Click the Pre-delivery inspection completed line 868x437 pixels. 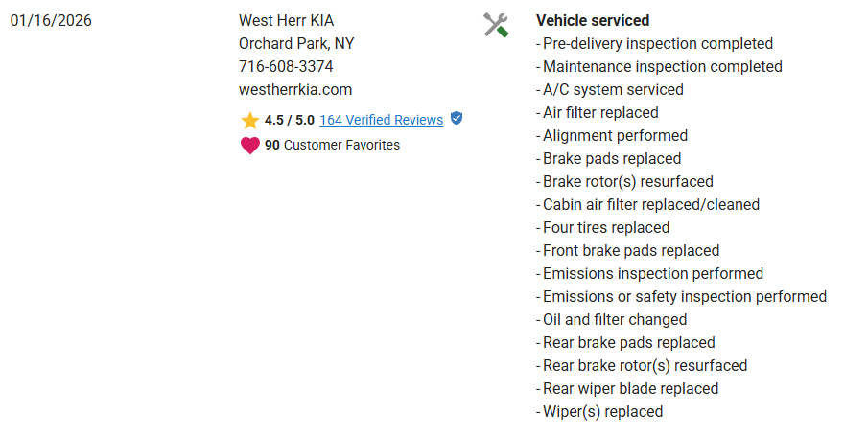657,43
